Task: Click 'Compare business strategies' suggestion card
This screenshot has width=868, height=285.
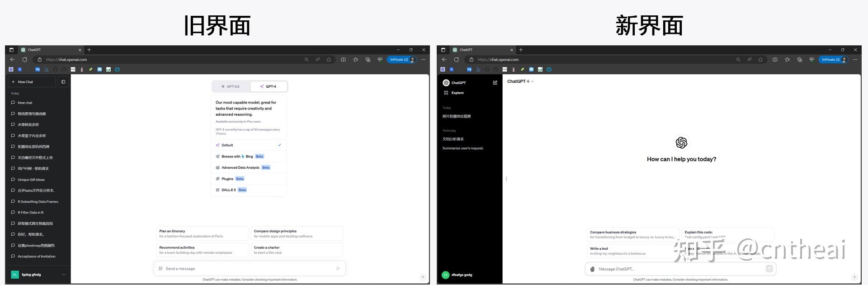Action: click(633, 234)
